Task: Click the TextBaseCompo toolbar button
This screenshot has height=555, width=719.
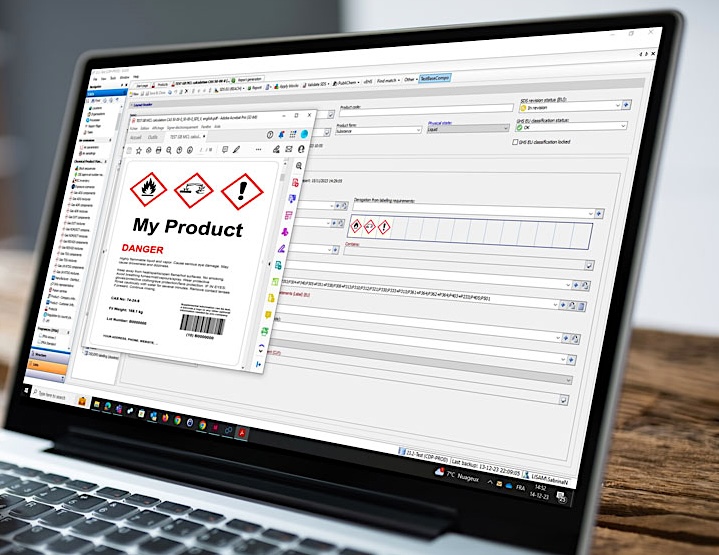Action: coord(435,78)
